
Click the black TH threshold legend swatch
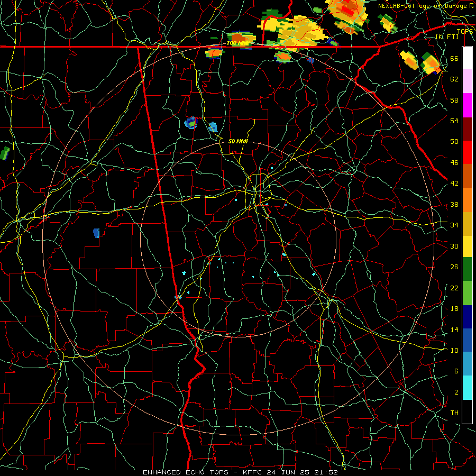[467, 411]
